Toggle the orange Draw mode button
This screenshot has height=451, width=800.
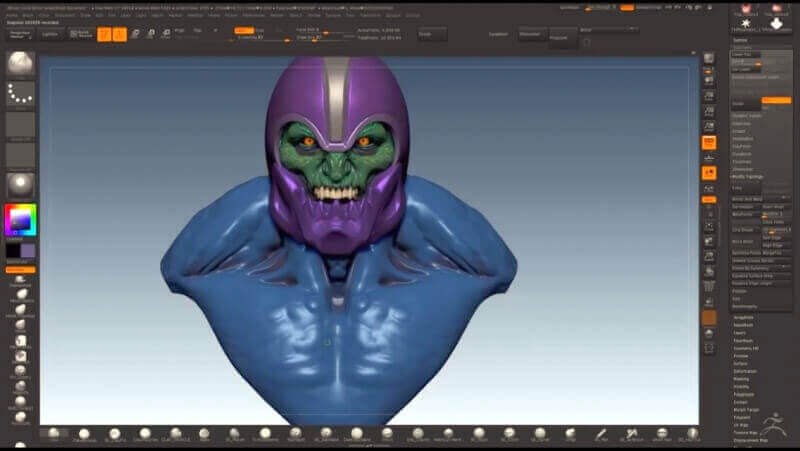(119, 34)
